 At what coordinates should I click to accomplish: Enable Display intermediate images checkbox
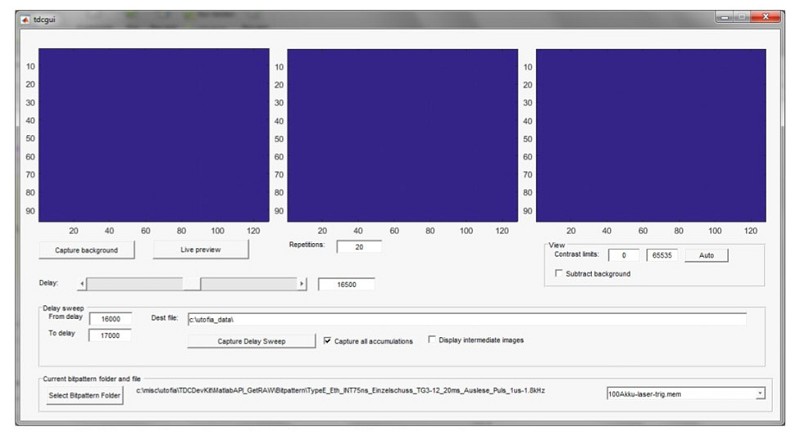click(432, 339)
